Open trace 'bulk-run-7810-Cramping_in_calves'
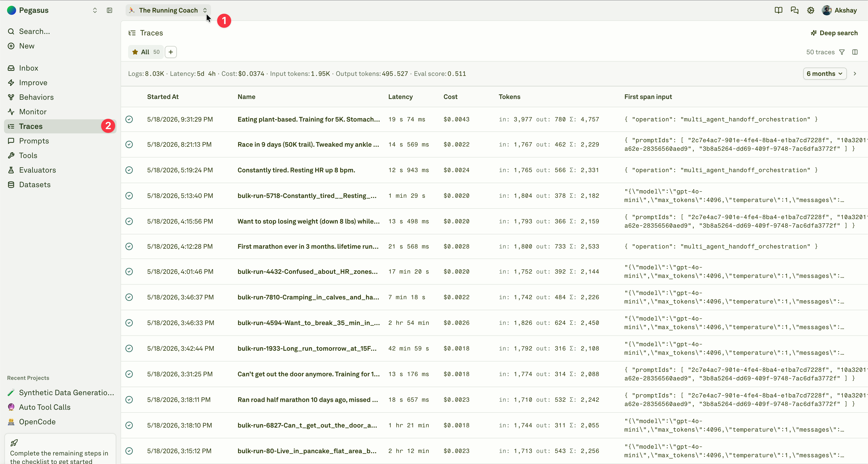 pyautogui.click(x=308, y=297)
